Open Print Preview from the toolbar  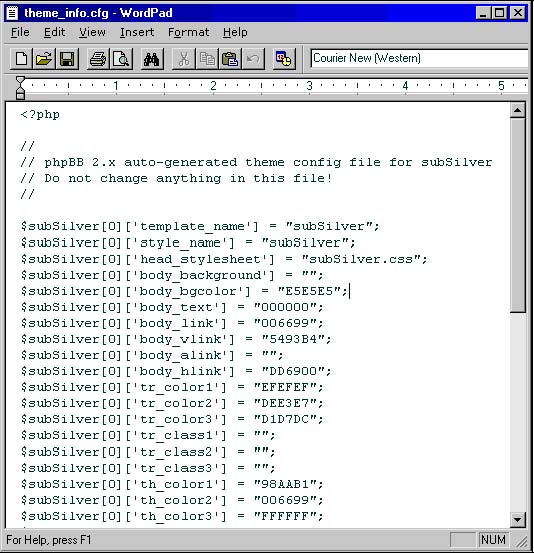(x=121, y=59)
